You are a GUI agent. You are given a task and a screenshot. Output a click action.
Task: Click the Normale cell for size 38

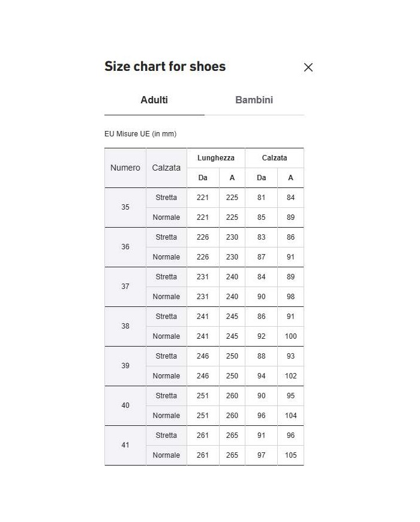coord(166,336)
